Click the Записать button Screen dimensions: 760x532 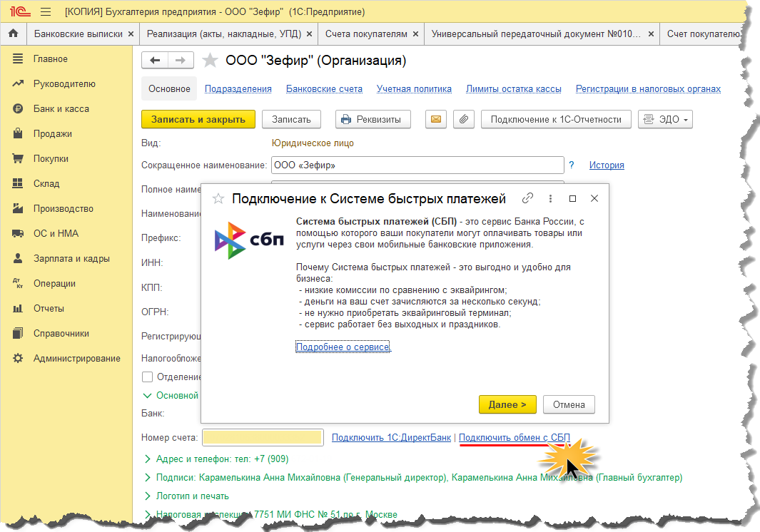pos(291,119)
